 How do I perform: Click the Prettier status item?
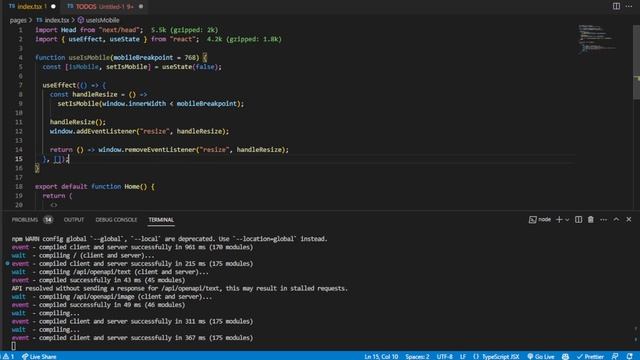(x=590, y=356)
